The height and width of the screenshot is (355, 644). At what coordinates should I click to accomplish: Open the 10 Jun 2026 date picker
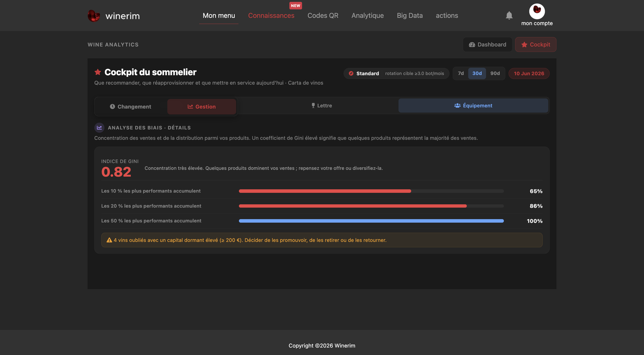pyautogui.click(x=529, y=73)
